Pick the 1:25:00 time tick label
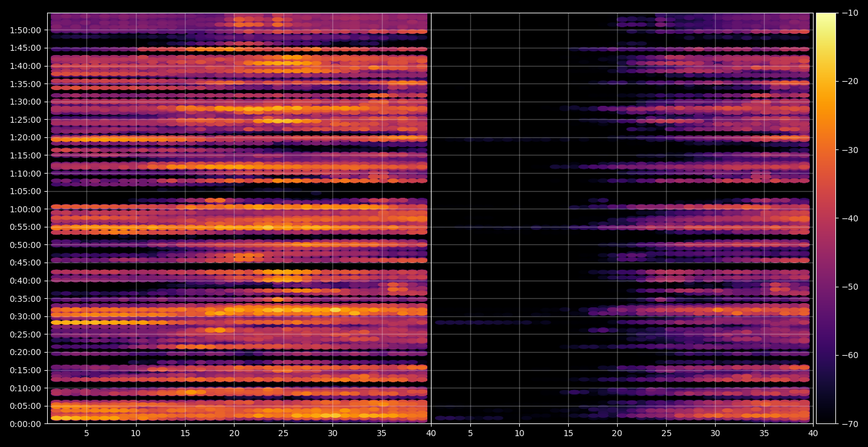Image resolution: width=868 pixels, height=447 pixels. coord(25,120)
